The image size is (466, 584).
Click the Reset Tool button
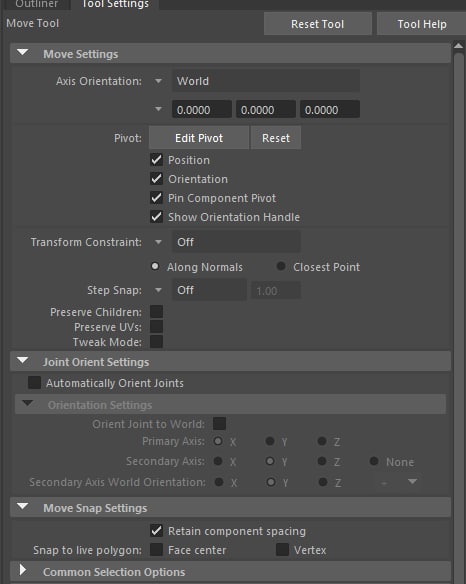318,24
